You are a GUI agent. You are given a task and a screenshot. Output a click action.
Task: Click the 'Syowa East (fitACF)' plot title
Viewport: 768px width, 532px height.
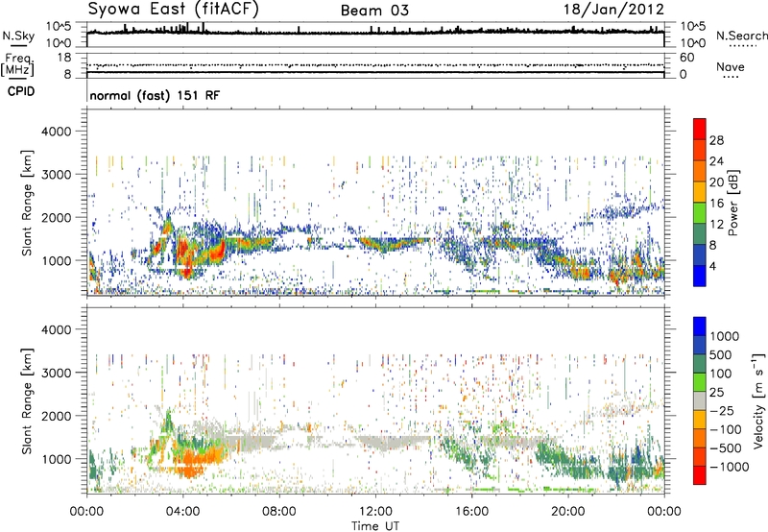click(173, 10)
